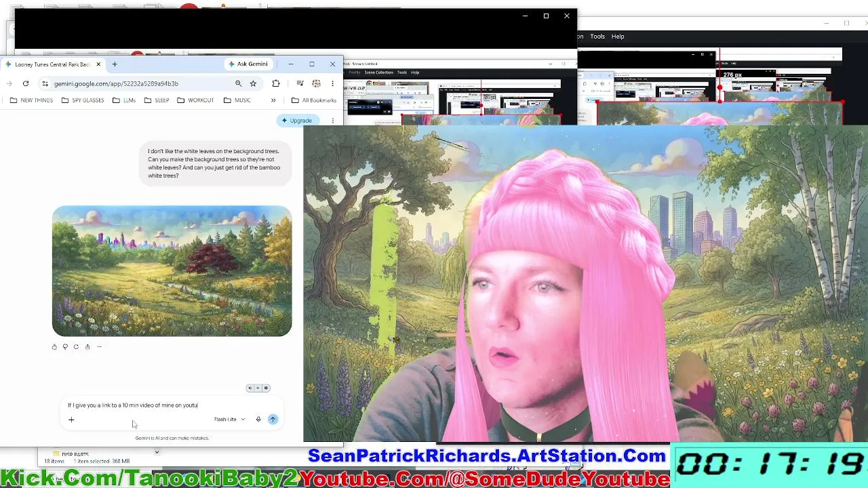Click the zoom magnifier icon in address bar
This screenshot has height=488, width=868.
pos(238,83)
